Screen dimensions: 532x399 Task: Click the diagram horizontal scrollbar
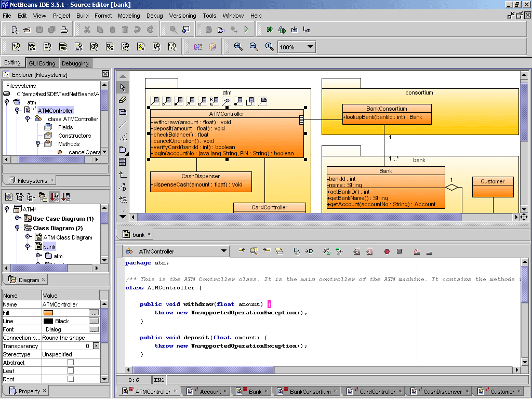tap(299, 217)
